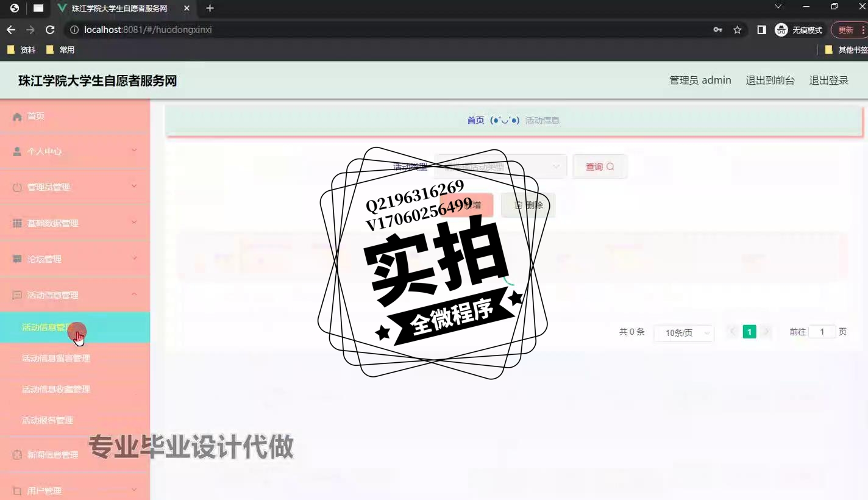Expand the 用户管理 sidebar menu
This screenshot has width=868, height=500.
pyautogui.click(x=75, y=490)
